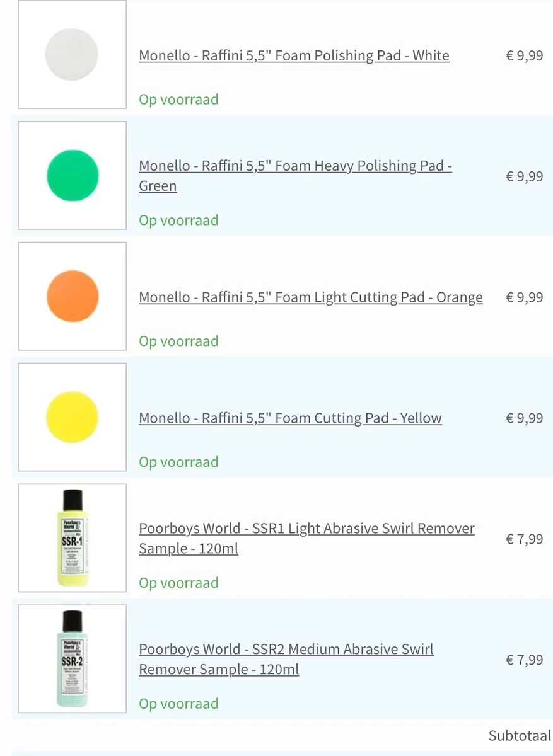Open Foam Light Cutting Pad Orange link
This screenshot has height=756, width=553.
coord(311,297)
